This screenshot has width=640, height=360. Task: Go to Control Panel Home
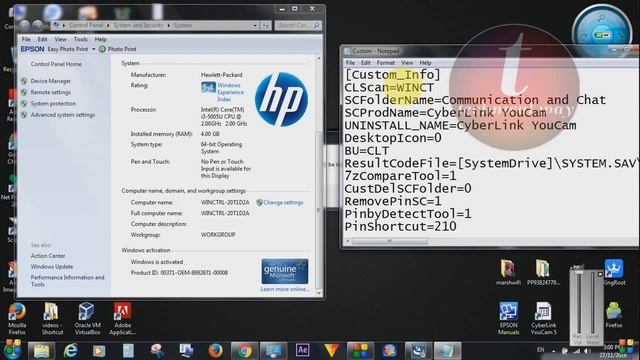(x=56, y=64)
